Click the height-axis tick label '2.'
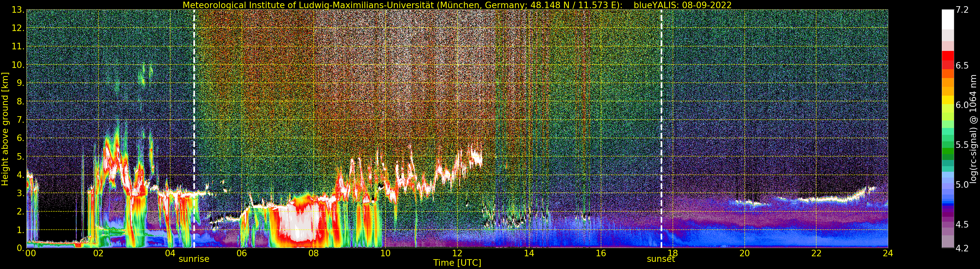The height and width of the screenshot is (269, 980). point(21,211)
